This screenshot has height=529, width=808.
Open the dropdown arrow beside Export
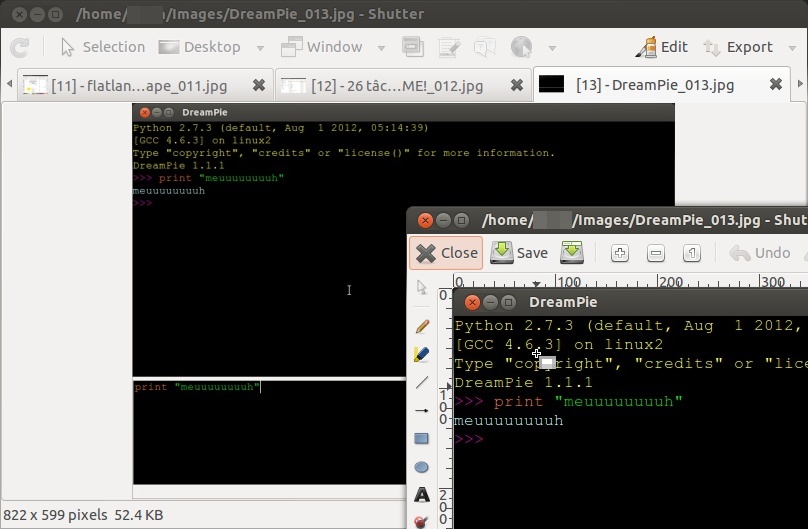point(792,48)
